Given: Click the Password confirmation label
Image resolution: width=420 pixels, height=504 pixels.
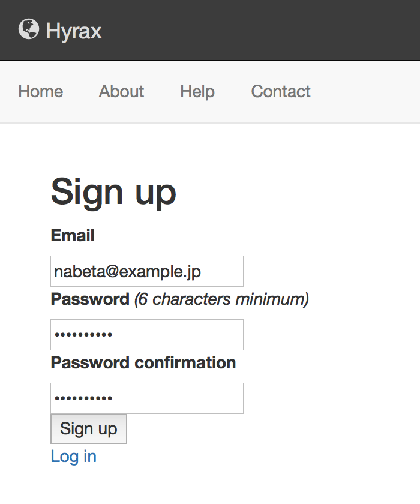Looking at the screenshot, I should (x=143, y=363).
